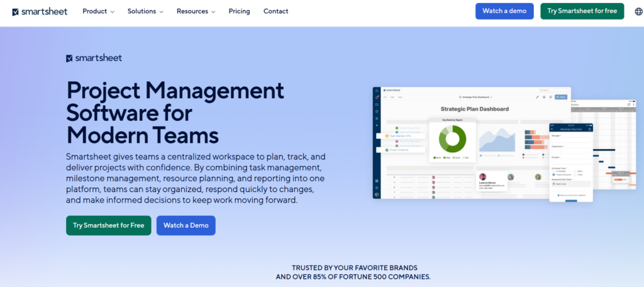Select the Project Resource radio button
Viewport: 644px width, 287px height.
pos(553,174)
